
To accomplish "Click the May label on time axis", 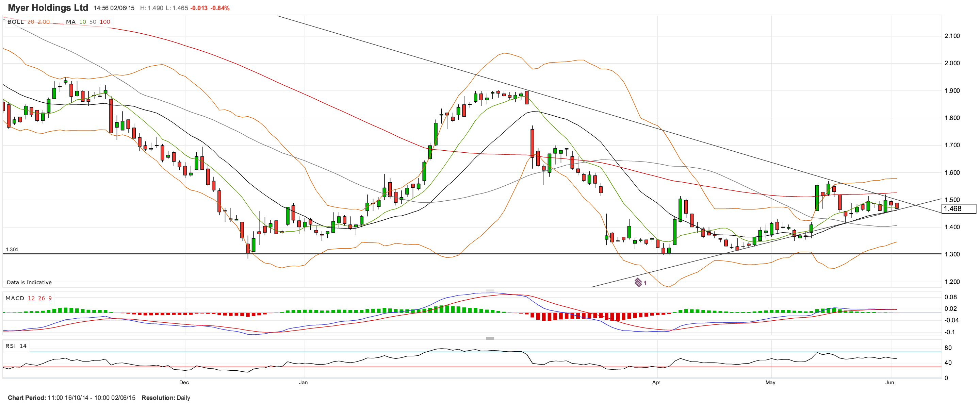I will pyautogui.click(x=770, y=382).
